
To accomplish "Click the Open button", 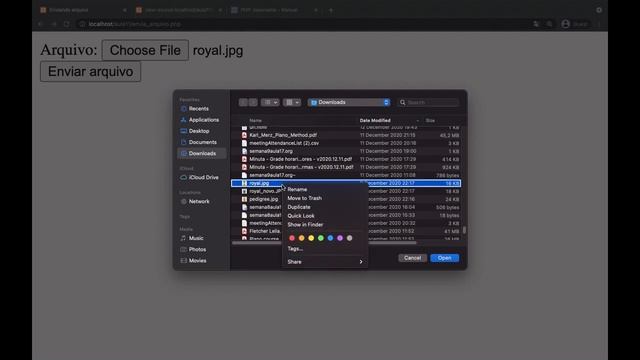I will click(444, 258).
